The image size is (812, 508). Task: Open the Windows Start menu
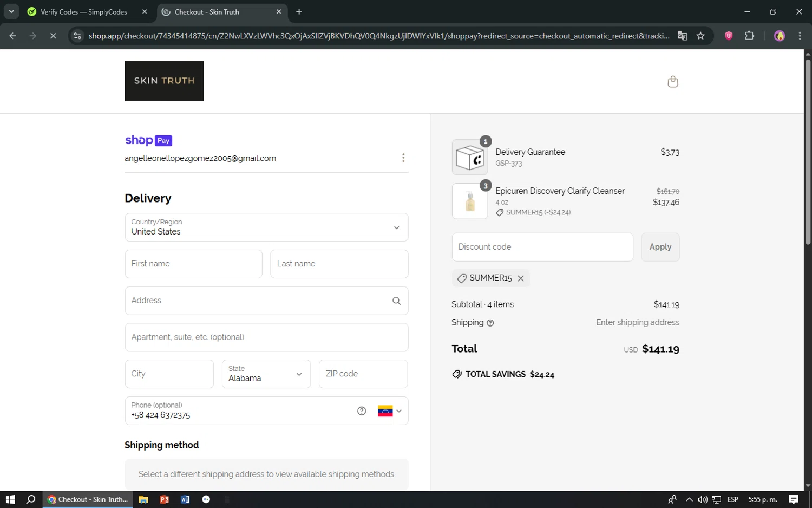point(10,499)
